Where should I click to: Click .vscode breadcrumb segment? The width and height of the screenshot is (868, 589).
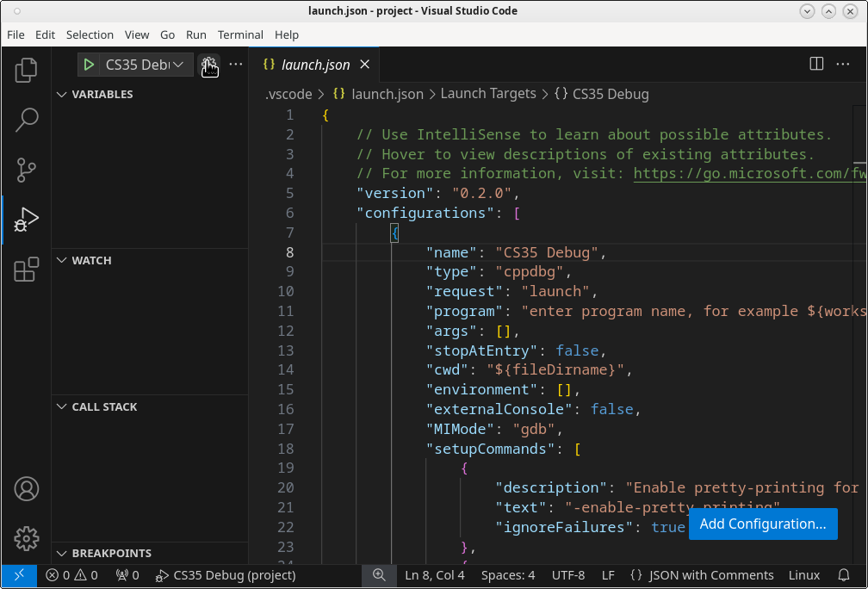click(x=288, y=94)
